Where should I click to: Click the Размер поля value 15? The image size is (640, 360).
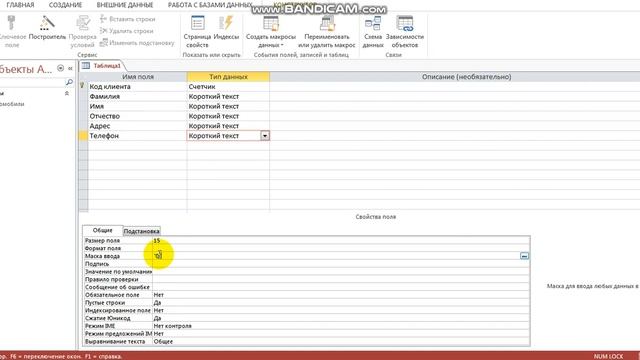pyautogui.click(x=157, y=240)
